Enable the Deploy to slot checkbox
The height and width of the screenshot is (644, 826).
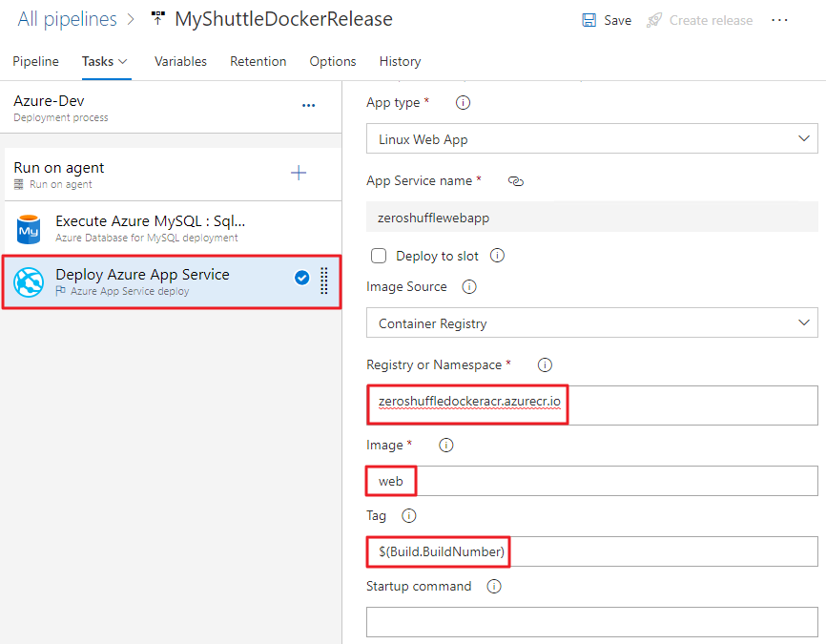[x=379, y=256]
